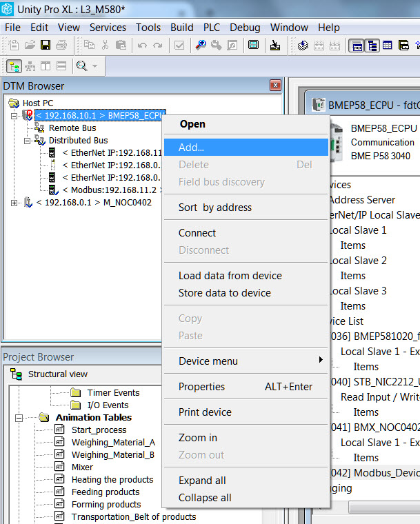Click the gray binoculars icon

[216, 45]
